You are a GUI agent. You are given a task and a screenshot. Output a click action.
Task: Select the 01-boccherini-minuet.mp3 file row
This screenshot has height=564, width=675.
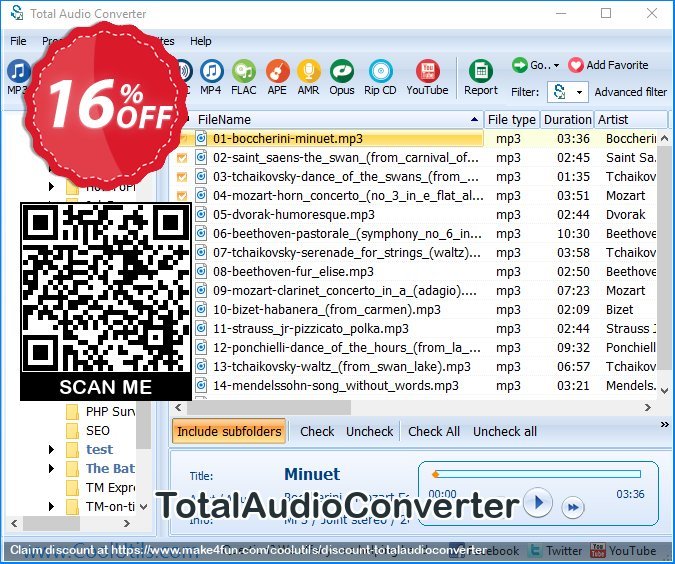(x=339, y=139)
